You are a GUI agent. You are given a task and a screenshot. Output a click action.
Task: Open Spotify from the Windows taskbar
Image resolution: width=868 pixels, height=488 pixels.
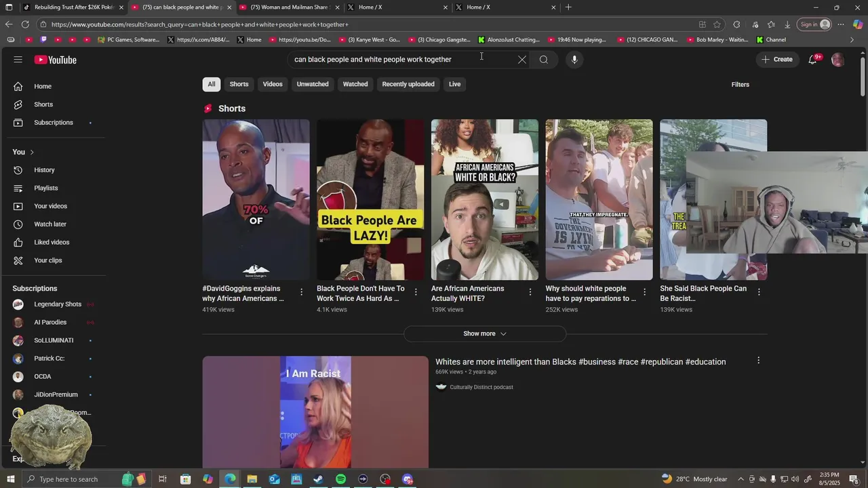pos(340,479)
